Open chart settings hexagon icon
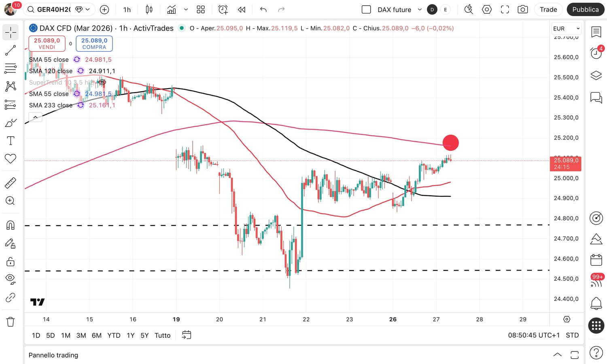 487,9
